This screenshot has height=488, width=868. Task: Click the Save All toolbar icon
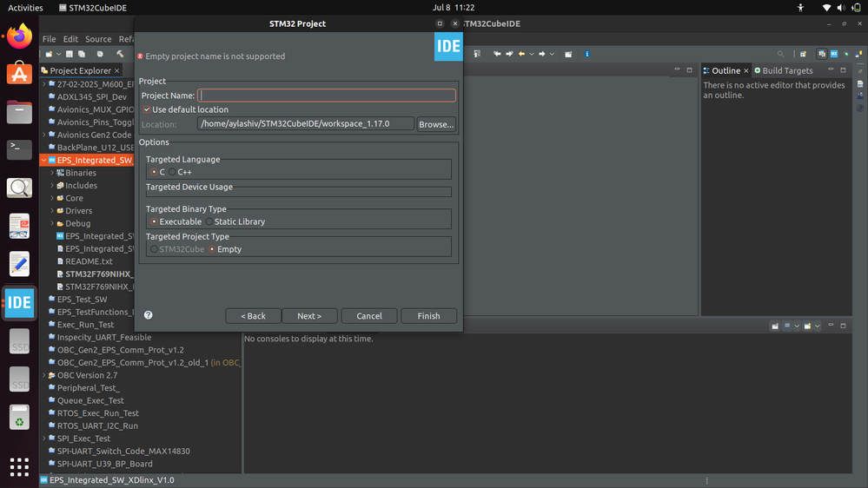pyautogui.click(x=82, y=54)
